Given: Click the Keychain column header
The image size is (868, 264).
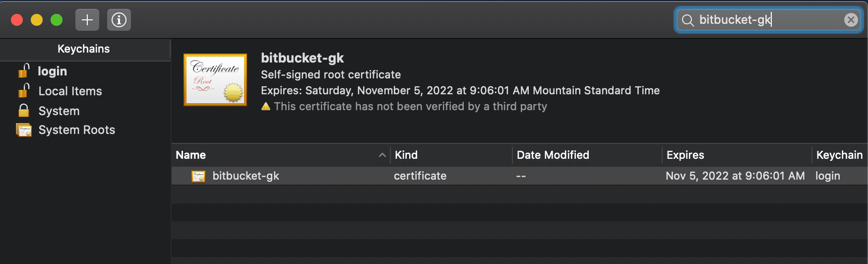Looking at the screenshot, I should [x=839, y=155].
